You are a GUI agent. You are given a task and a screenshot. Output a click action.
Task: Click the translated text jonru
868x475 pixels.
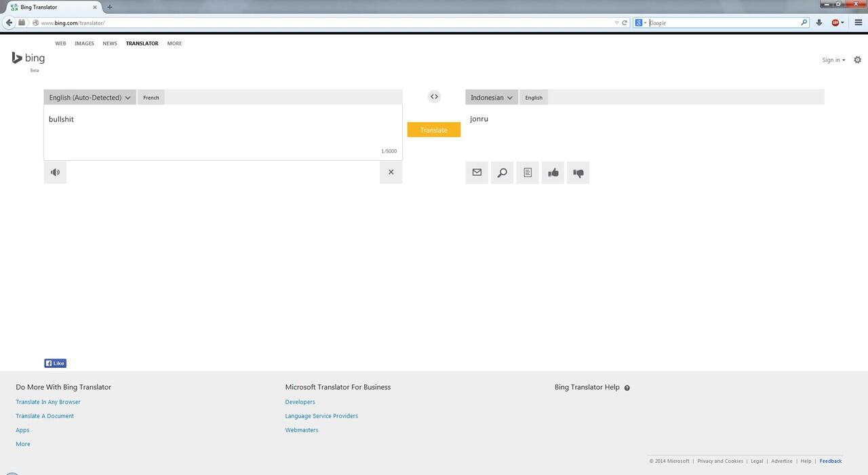[x=479, y=119]
